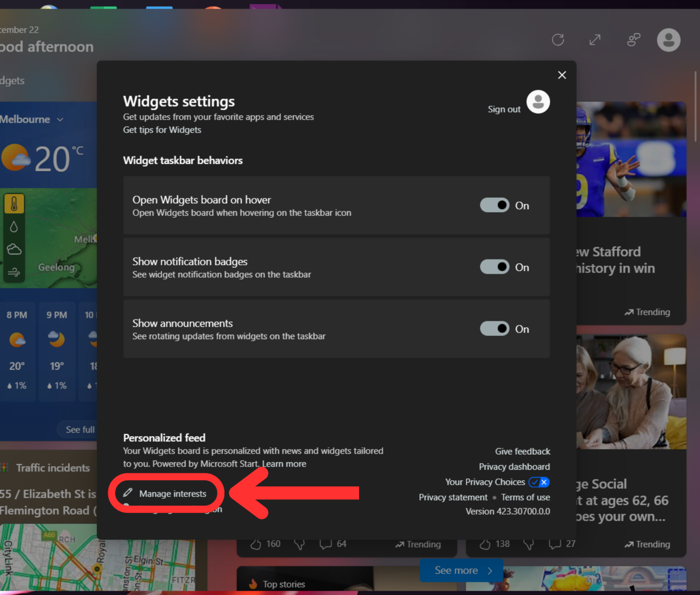Open Get tips for Widgets link

(x=162, y=130)
